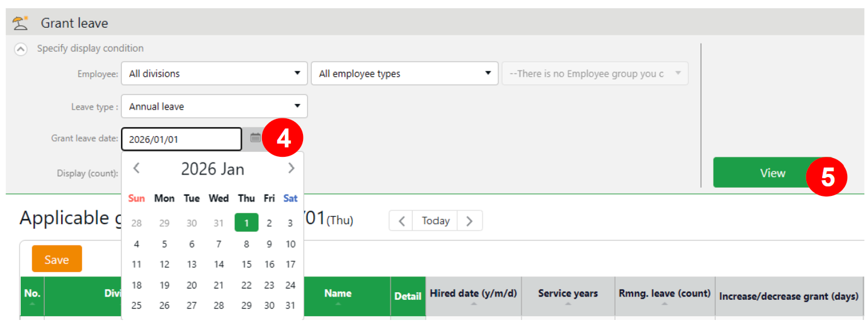
Task: Select January 31 in the calendar
Action: click(x=290, y=305)
